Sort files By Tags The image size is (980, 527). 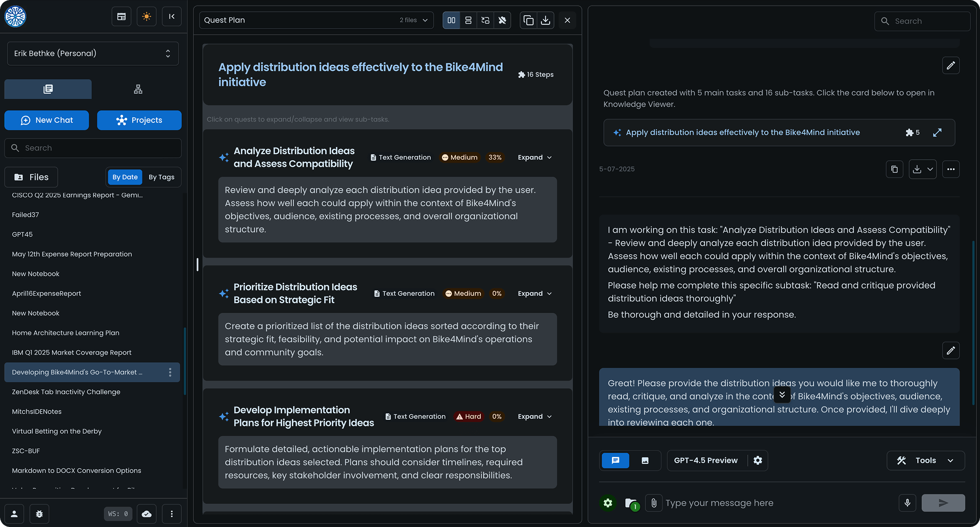pos(161,177)
